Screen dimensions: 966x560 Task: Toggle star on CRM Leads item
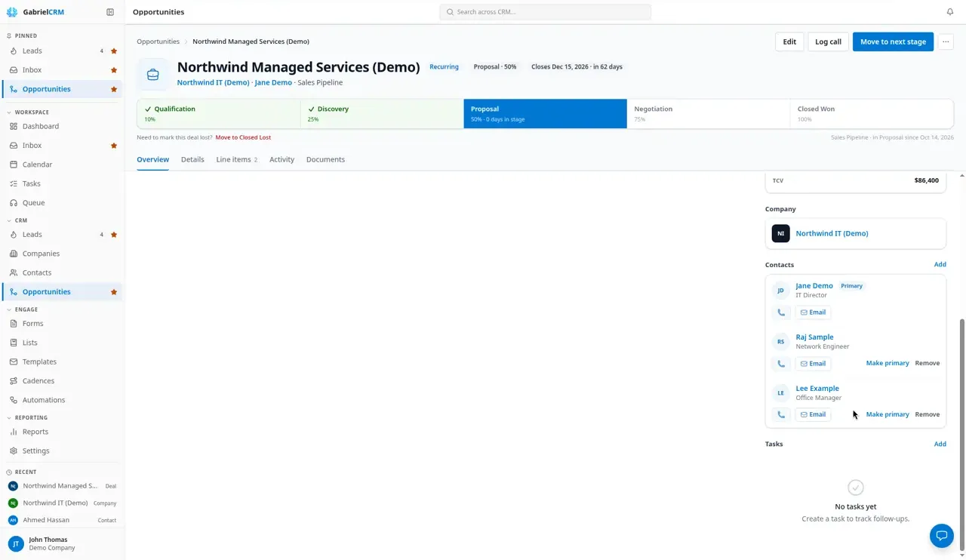(114, 235)
